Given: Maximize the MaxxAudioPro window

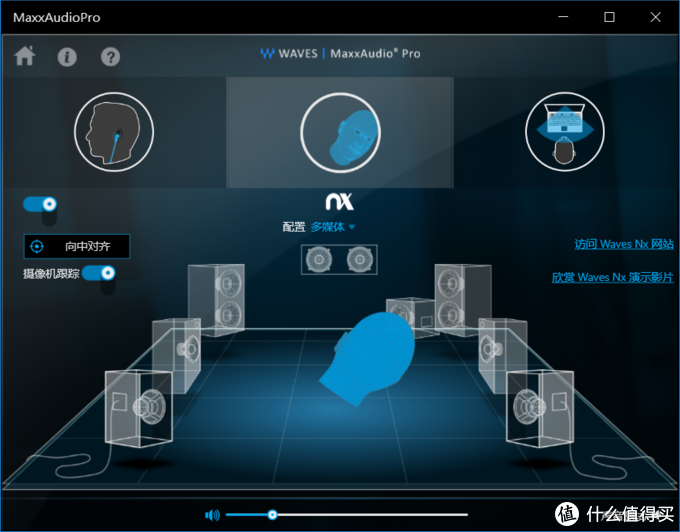Looking at the screenshot, I should point(609,17).
